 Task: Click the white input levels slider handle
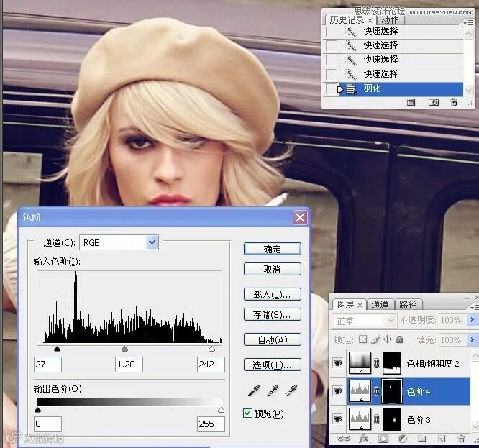(211, 349)
